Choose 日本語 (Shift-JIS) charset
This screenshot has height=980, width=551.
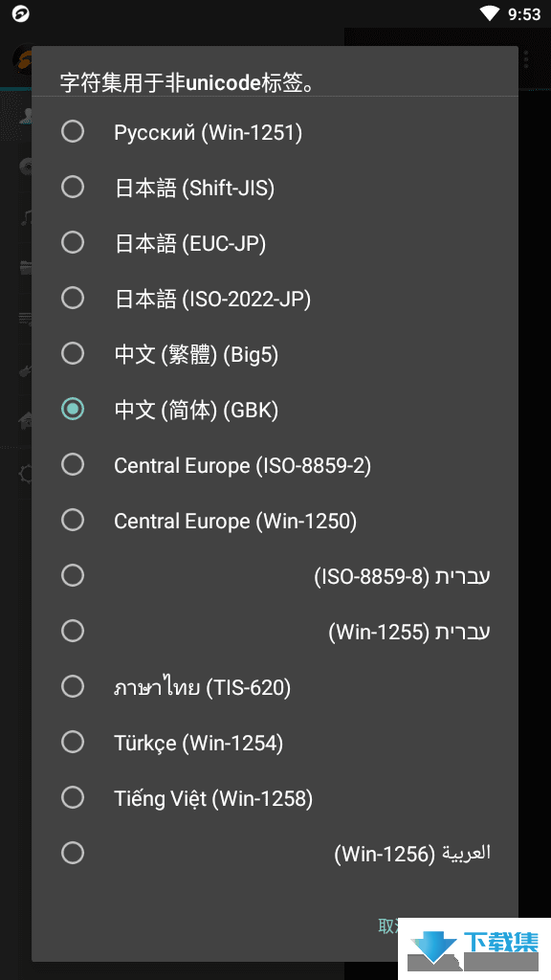click(275, 188)
